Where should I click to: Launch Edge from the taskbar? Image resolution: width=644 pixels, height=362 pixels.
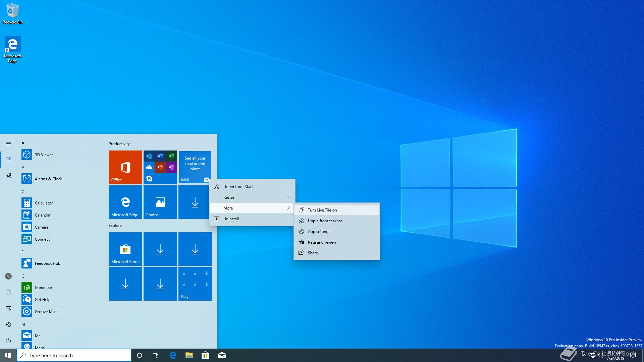coord(173,355)
